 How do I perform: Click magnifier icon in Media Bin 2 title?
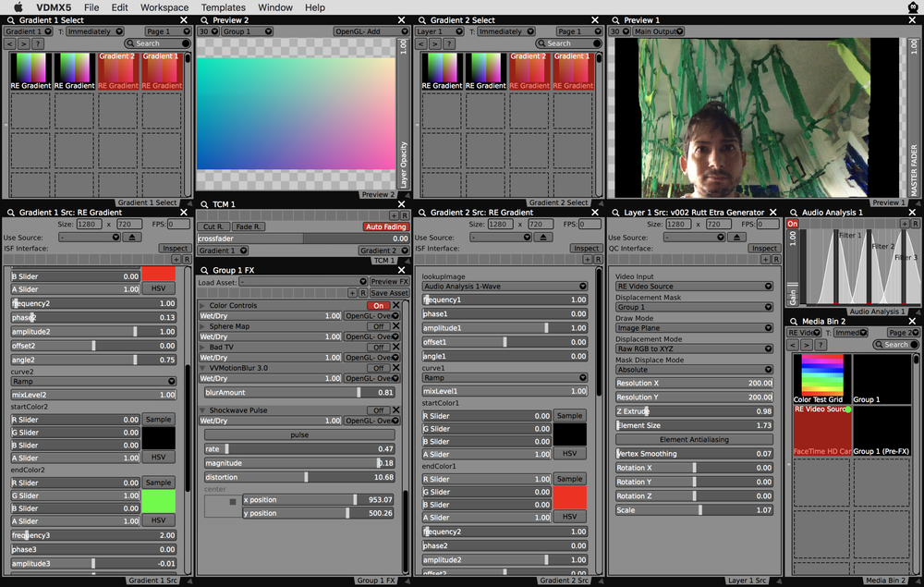tap(794, 321)
